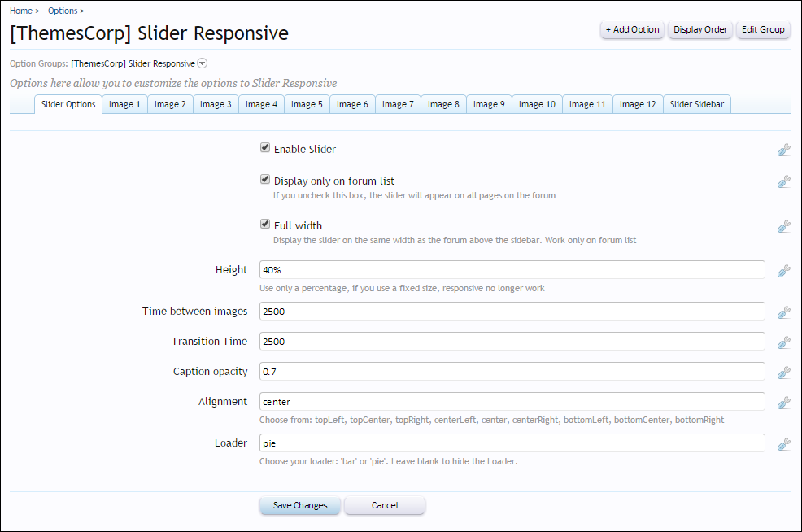Open the Image 8 tab
Image resolution: width=802 pixels, height=532 pixels.
(443, 104)
